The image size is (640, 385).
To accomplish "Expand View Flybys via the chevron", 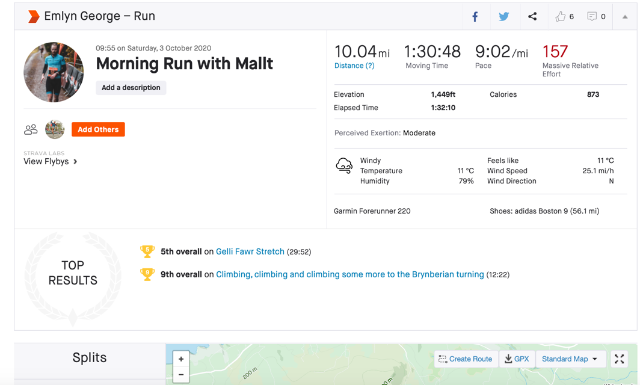I will pos(75,162).
